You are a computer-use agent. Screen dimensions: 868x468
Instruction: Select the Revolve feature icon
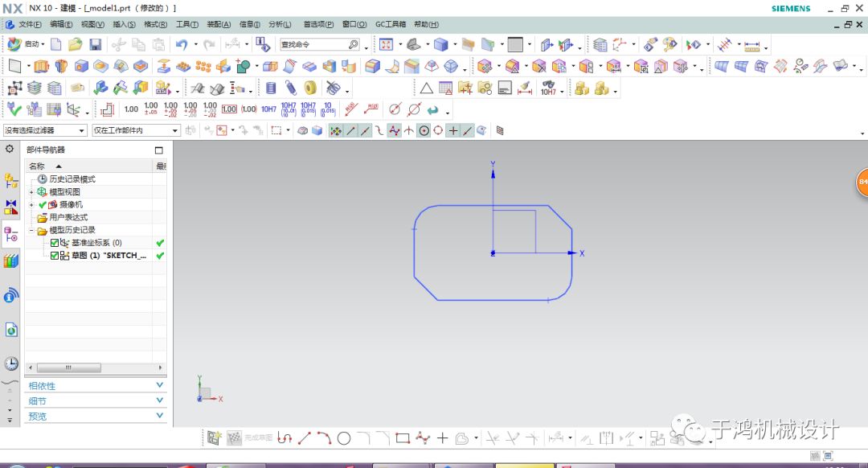point(61,67)
